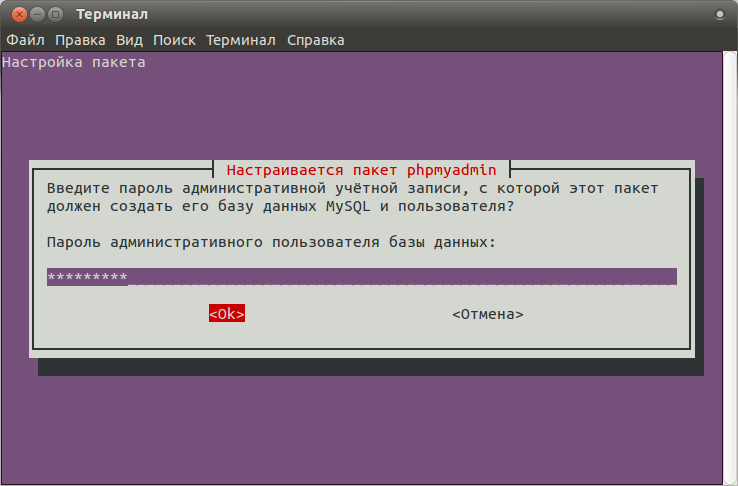Maximize the Терминал window

(55, 15)
